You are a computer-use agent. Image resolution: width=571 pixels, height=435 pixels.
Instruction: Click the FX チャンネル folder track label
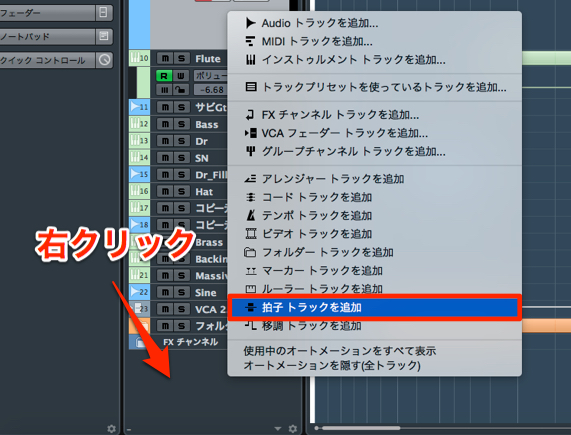(190, 342)
